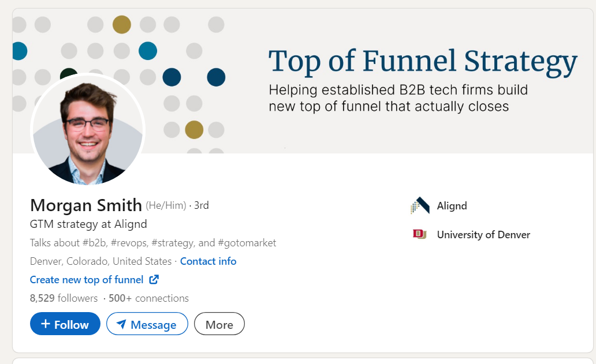View the 8,529 followers list
Screen dimensions: 596x364
click(64, 298)
